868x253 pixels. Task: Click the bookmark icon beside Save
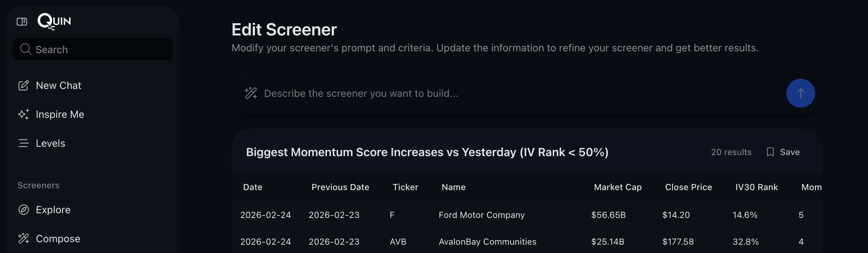pos(770,152)
